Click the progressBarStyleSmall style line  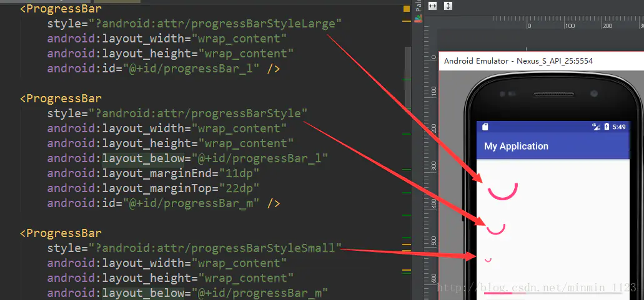tap(194, 248)
